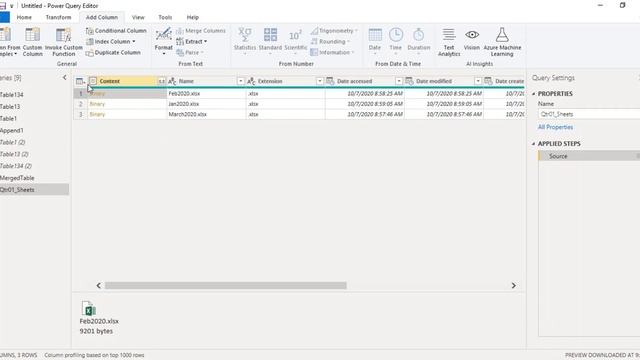Edit the query Name field

(x=589, y=114)
